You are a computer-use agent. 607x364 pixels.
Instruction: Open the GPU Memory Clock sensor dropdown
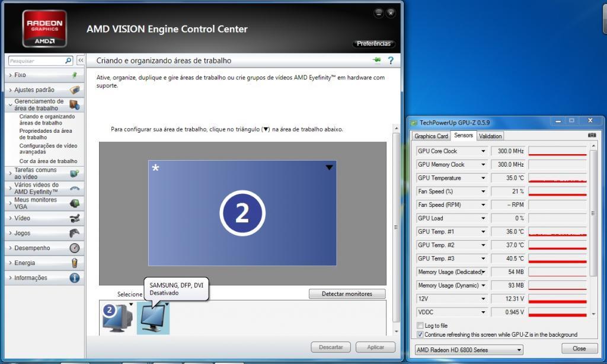tap(483, 165)
